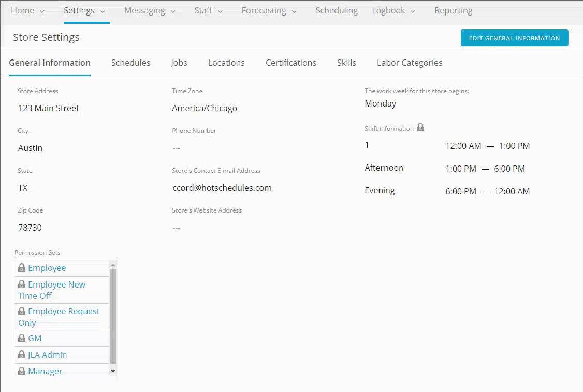Select Scheduling in the top navigation

pos(337,10)
